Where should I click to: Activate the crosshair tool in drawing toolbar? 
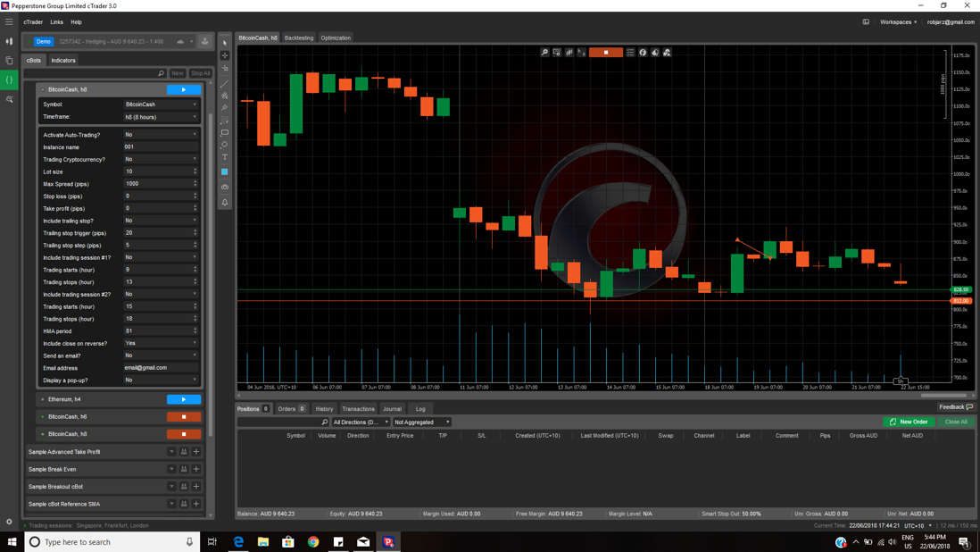(x=225, y=55)
